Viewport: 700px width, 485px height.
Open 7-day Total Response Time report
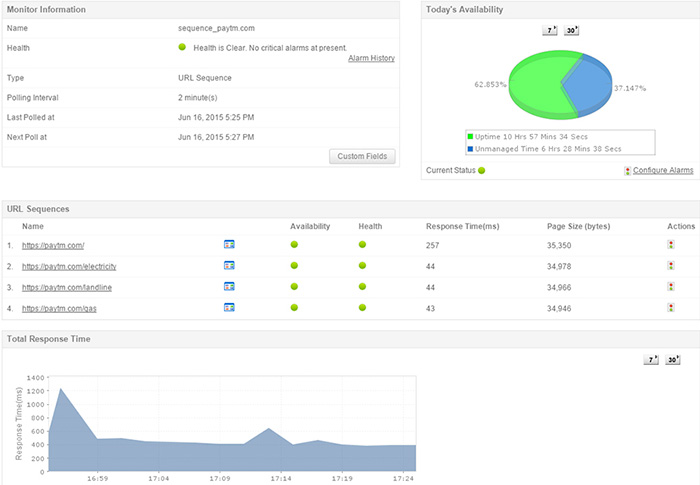(x=651, y=360)
